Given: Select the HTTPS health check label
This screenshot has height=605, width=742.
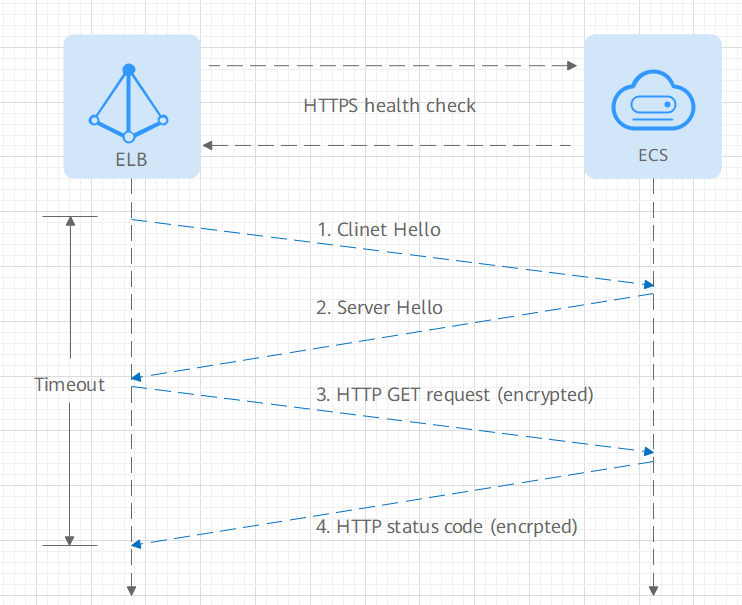Looking at the screenshot, I should (x=390, y=105).
